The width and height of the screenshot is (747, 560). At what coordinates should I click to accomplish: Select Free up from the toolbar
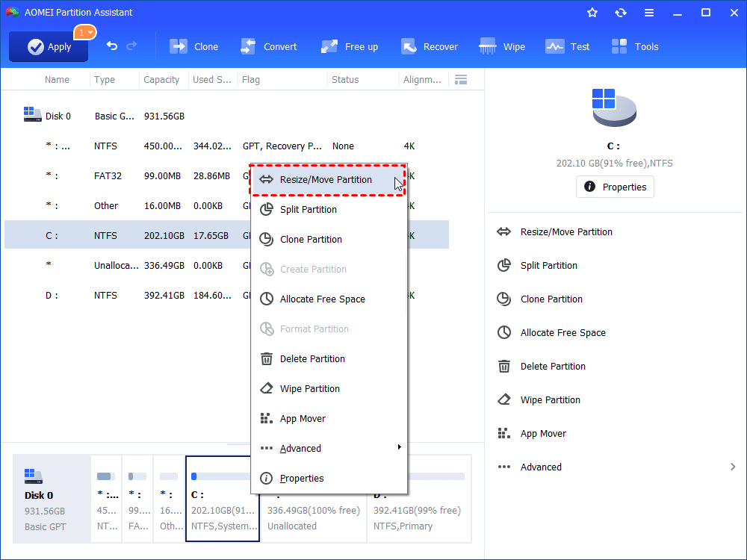(x=349, y=46)
